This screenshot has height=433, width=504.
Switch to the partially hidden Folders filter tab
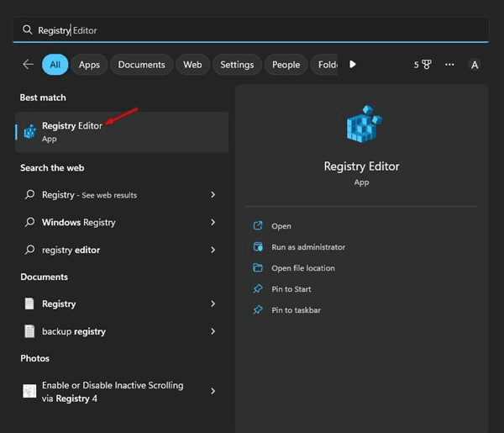tap(324, 65)
